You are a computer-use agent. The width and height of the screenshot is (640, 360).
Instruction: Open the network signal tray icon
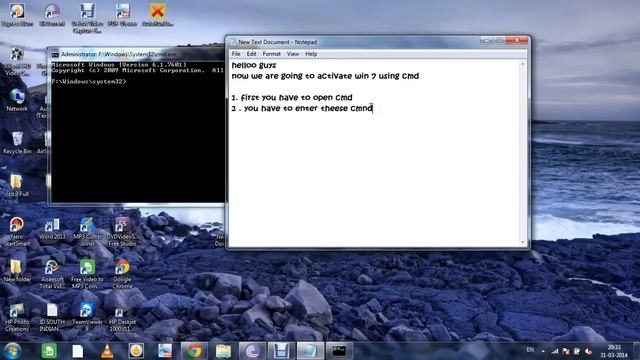click(555, 351)
